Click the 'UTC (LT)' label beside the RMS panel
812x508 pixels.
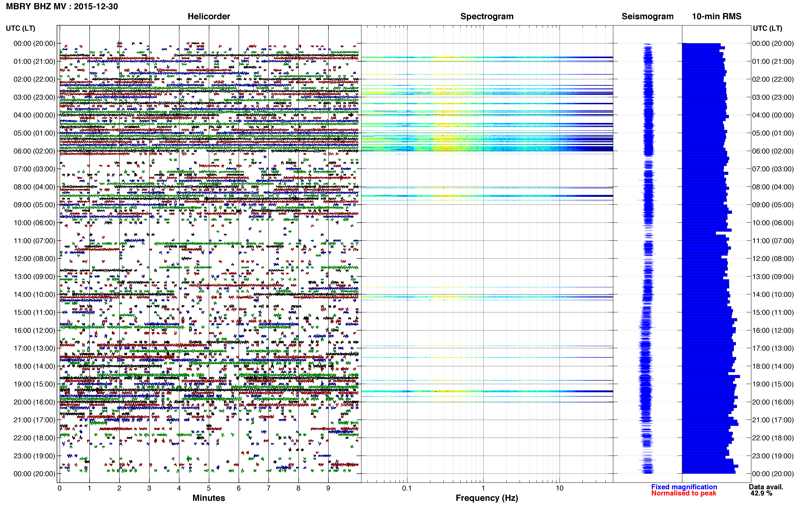767,28
